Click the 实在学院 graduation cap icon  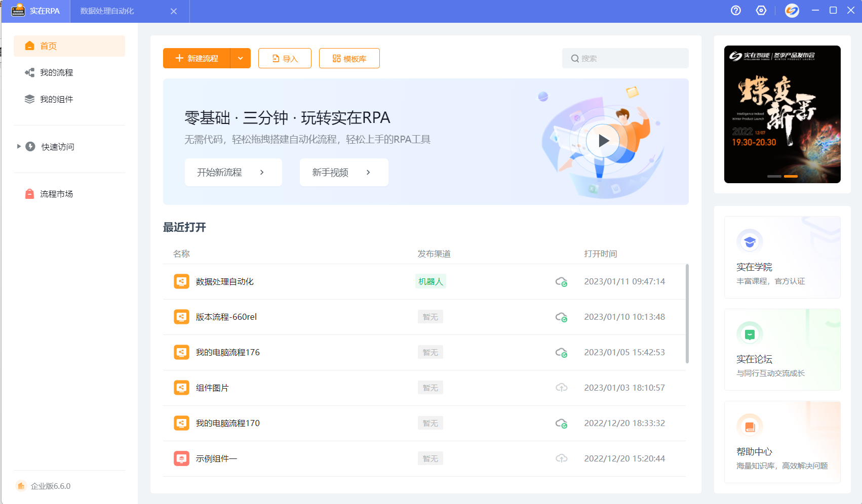[750, 242]
